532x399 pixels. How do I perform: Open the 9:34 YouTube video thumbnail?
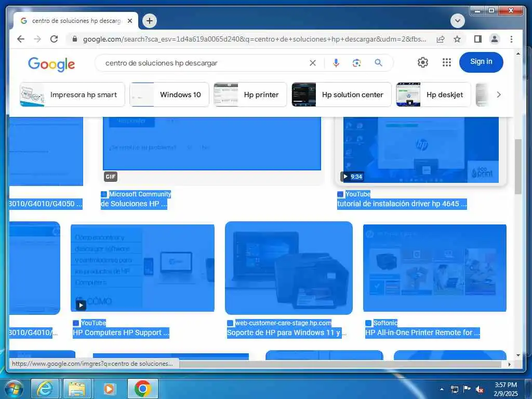pos(421,149)
